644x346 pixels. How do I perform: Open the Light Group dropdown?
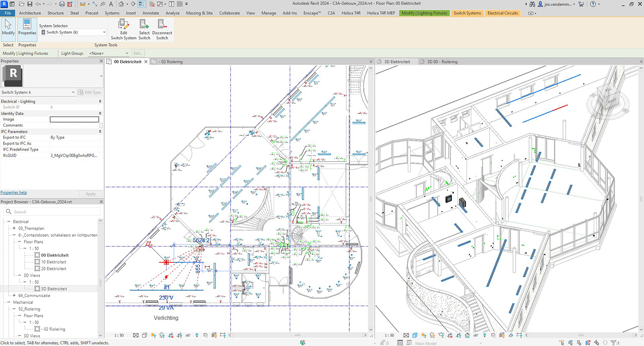[108, 53]
